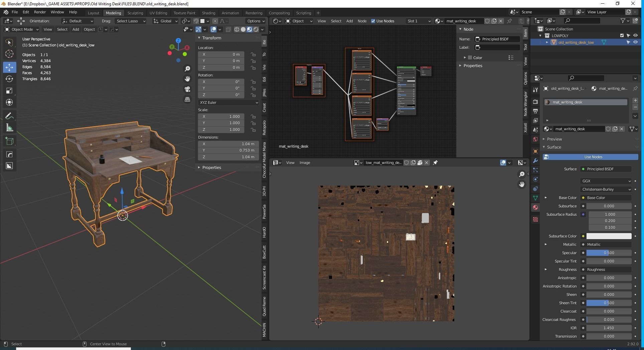This screenshot has width=644, height=350.
Task: Switch to the UV Editing workspace tab
Action: [x=158, y=13]
